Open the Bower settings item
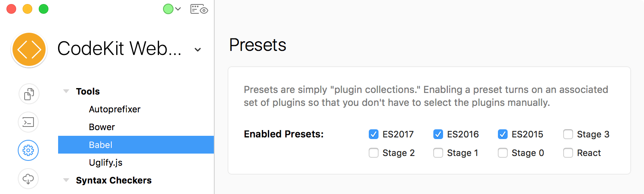The width and height of the screenshot is (644, 194). (x=102, y=127)
